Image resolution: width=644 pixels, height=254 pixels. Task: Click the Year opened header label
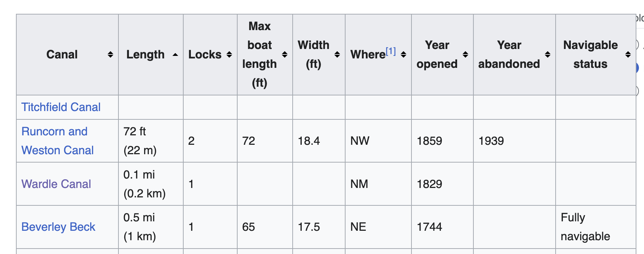[x=437, y=55]
